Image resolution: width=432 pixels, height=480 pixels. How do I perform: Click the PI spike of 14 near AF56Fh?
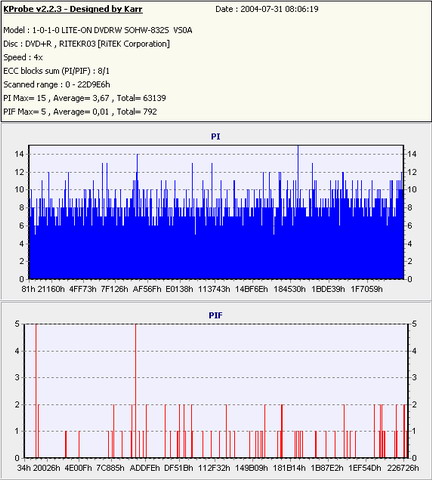coord(137,167)
